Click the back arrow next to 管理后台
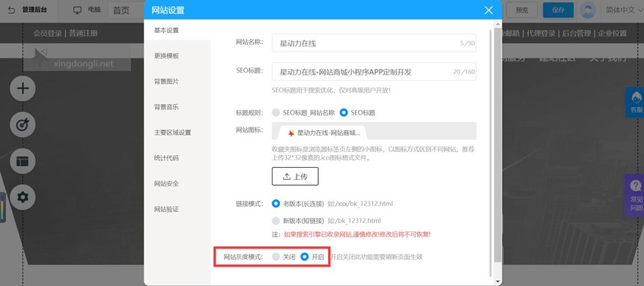Viewport: 644px width, 286px height. pyautogui.click(x=11, y=10)
